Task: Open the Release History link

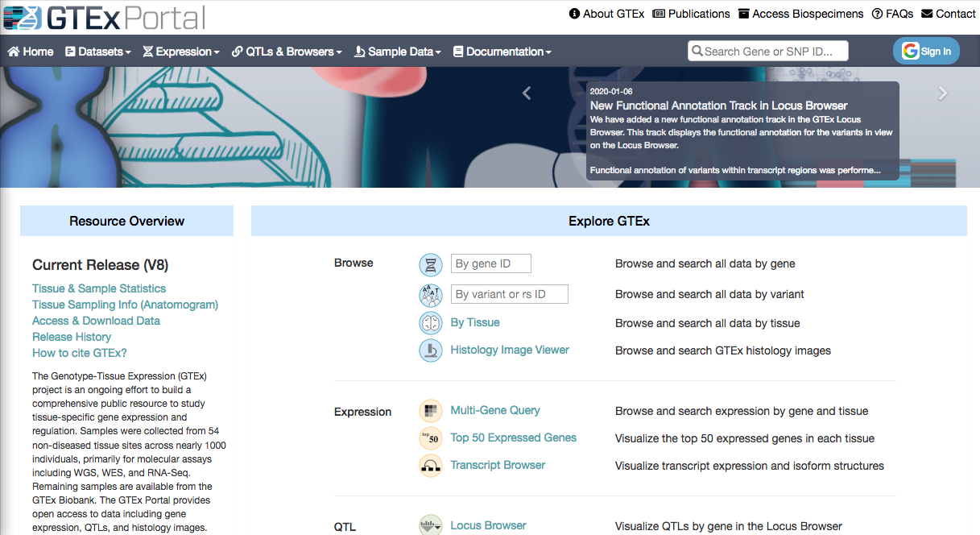Action: pyautogui.click(x=72, y=337)
